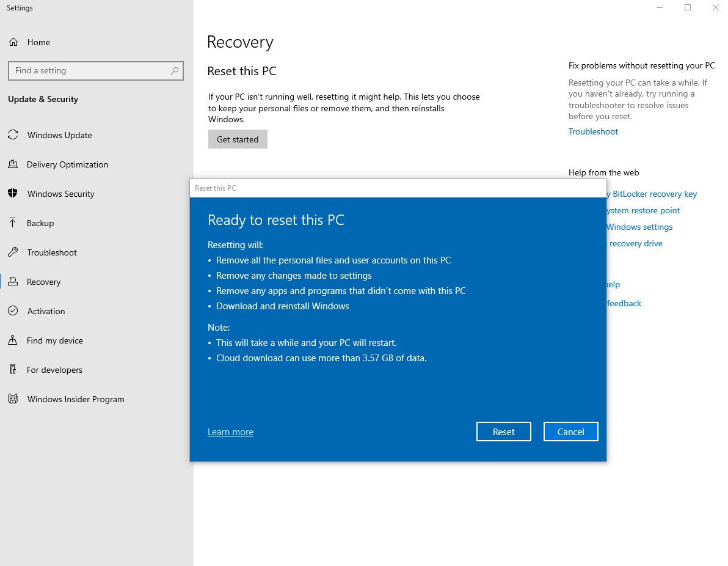Open the Find my device icon

point(13,340)
